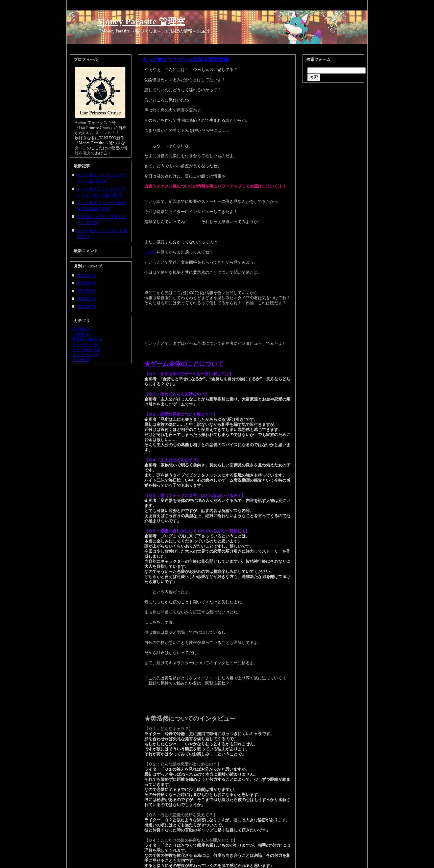434x868 pixels.
Task: Open recent post アミル＝サイード編 (10/19)
Action: [x=101, y=178]
